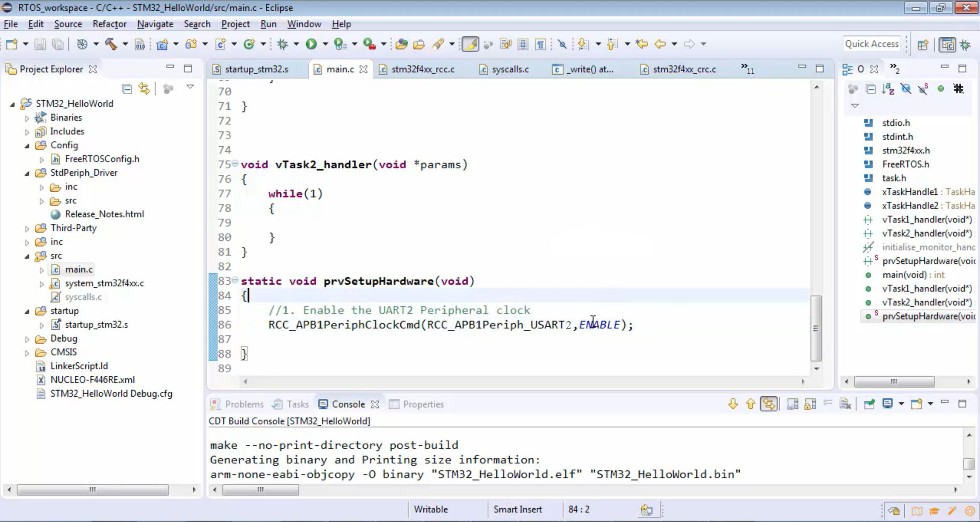Close the main.c editor tab
Viewport: 980px width, 522px height.
pos(363,69)
